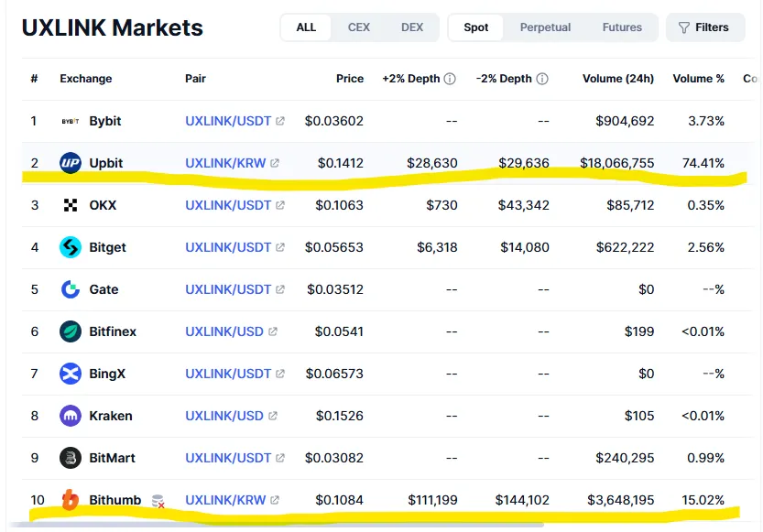Click the Bybit exchange logo icon
Viewport: 763px width, 532px height.
tap(71, 121)
